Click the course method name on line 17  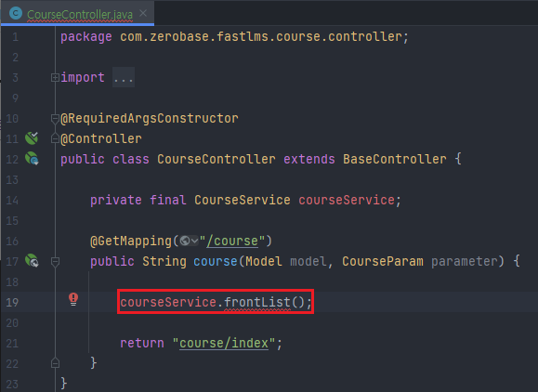(216, 262)
